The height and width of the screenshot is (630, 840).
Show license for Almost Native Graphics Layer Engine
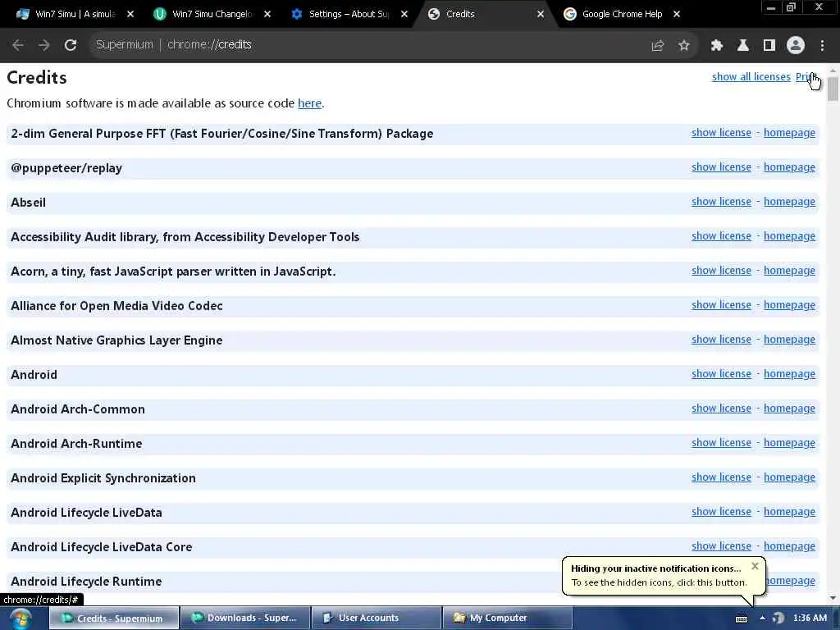[x=721, y=340]
